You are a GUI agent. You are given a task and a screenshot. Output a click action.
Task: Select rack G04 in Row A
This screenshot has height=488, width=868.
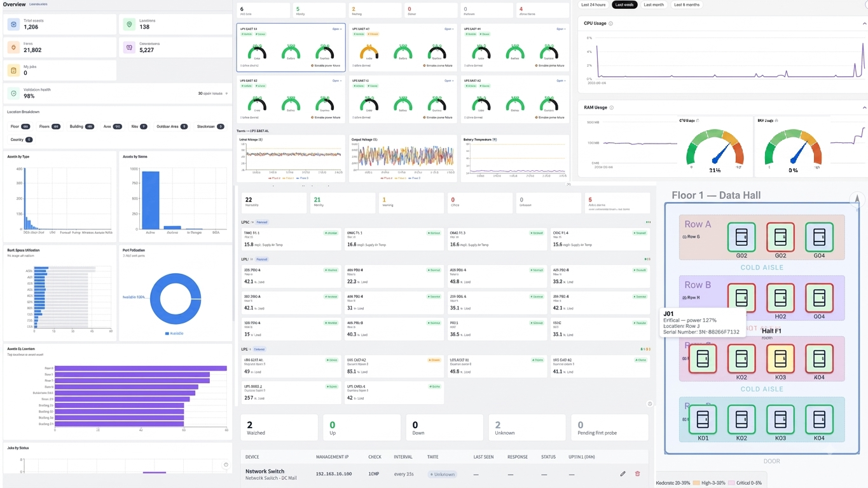pyautogui.click(x=819, y=236)
